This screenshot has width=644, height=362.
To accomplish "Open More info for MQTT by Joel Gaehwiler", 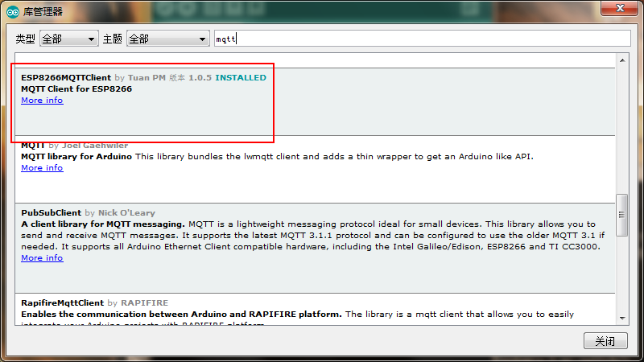I will [x=42, y=168].
